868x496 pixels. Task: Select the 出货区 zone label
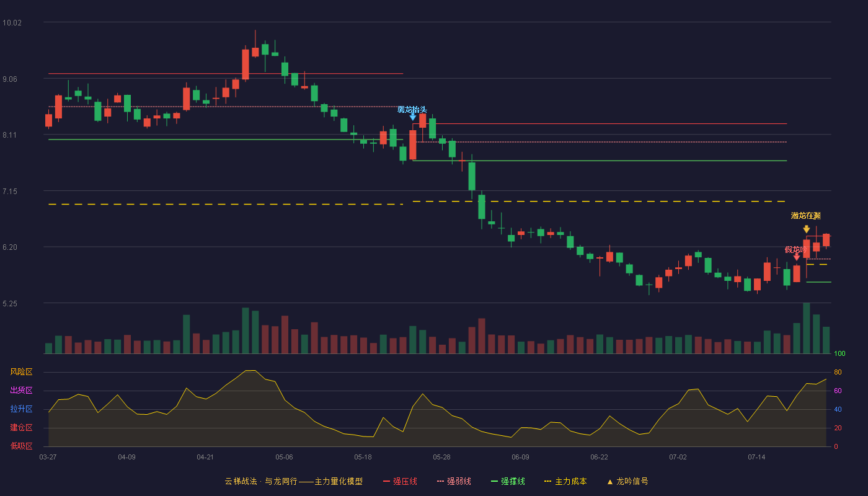(21, 391)
